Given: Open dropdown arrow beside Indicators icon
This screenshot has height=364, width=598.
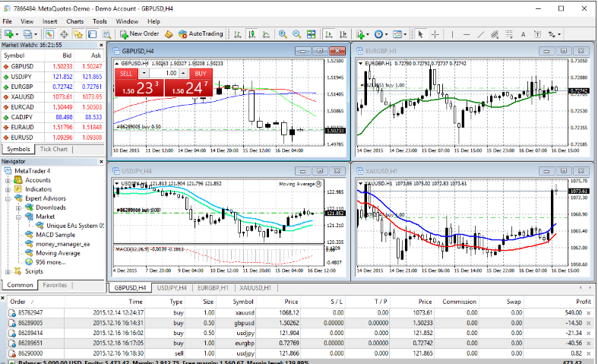Looking at the screenshot, I should (368, 34).
